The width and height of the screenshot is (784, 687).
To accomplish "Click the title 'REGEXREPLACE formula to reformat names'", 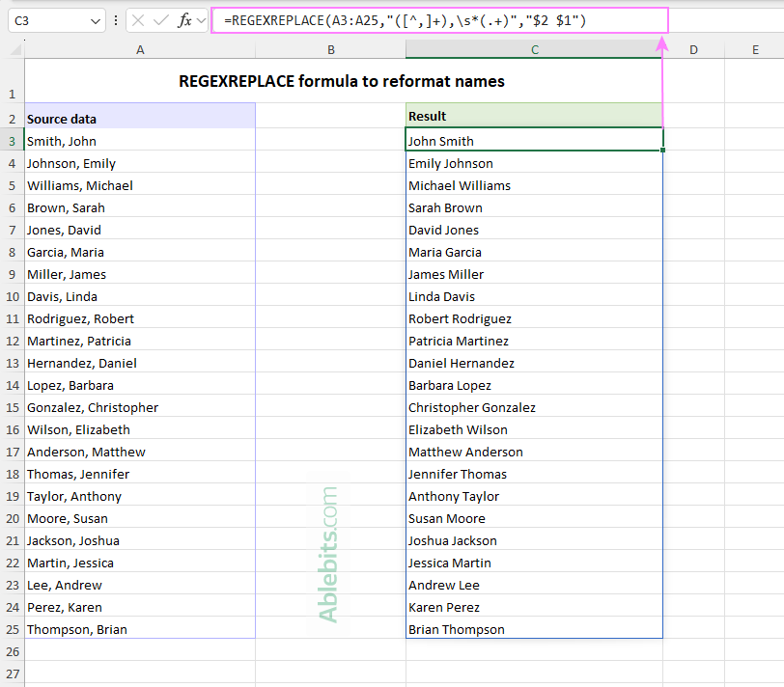I will coord(342,81).
